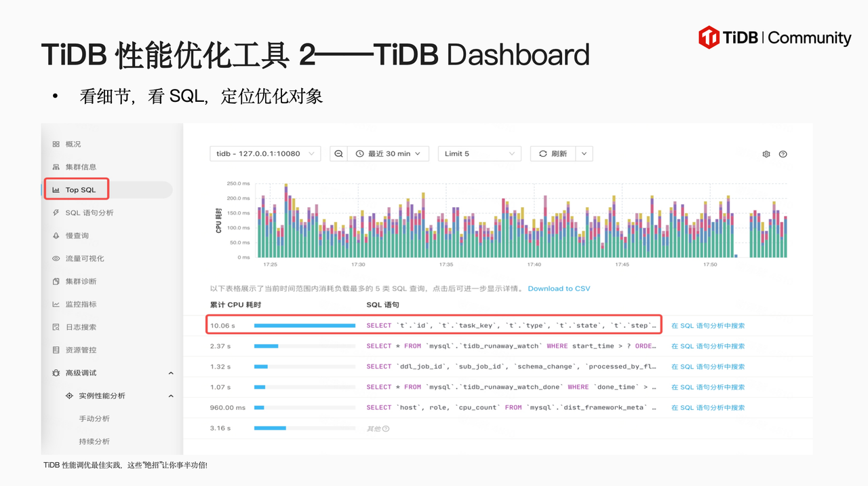
Task: Collapse the 实例性能分析 submenu chevron
Action: point(171,396)
